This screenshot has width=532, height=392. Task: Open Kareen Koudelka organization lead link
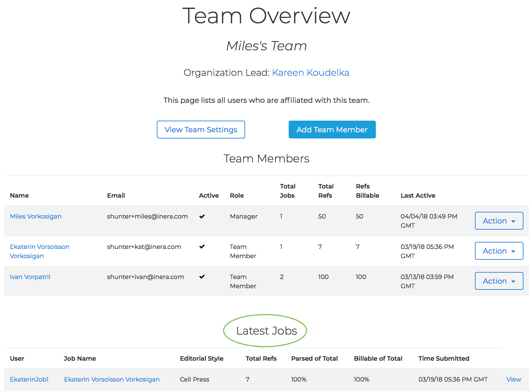(310, 73)
